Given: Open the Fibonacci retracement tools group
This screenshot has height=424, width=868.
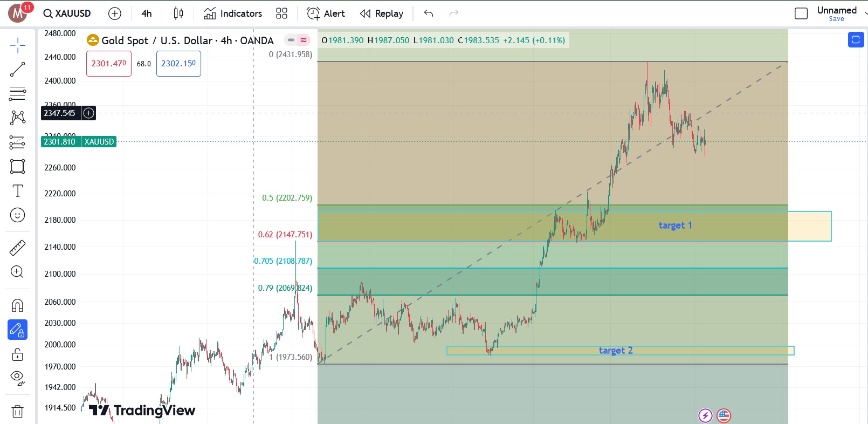Looking at the screenshot, I should pos(17,94).
